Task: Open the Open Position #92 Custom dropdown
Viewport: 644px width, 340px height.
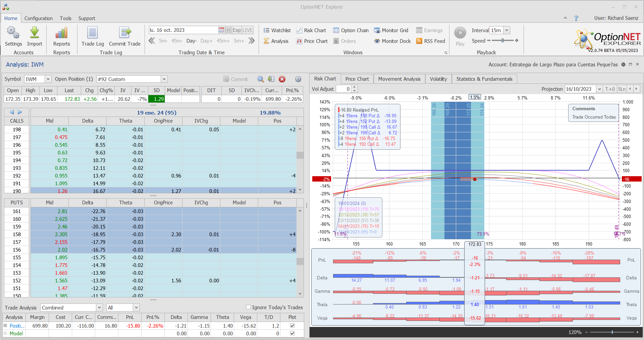Action: (x=164, y=79)
